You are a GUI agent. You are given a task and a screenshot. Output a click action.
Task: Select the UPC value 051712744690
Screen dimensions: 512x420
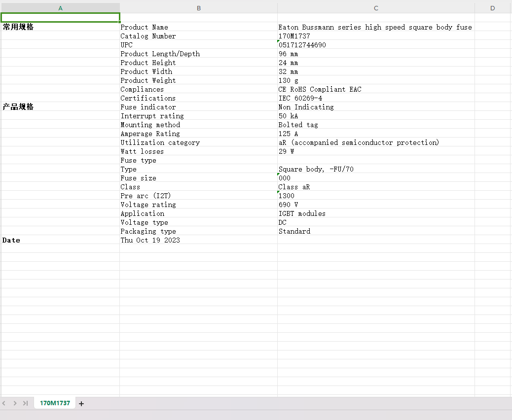point(376,45)
